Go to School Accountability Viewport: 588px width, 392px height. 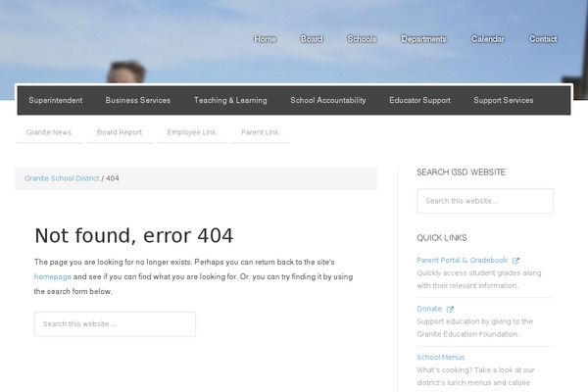(x=328, y=100)
